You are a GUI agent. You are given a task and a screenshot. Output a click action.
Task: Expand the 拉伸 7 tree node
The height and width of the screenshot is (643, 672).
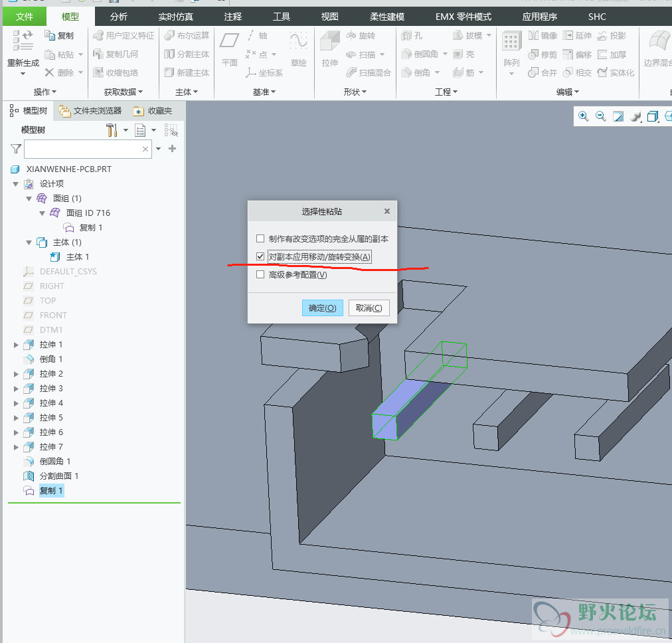click(16, 447)
